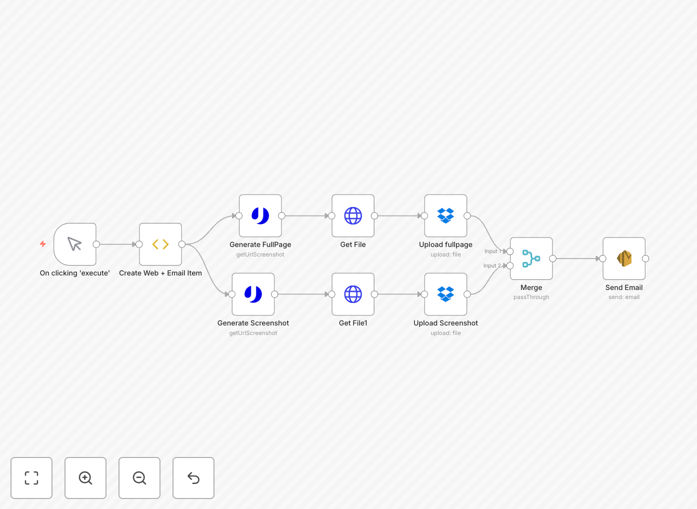This screenshot has width=697, height=509.
Task: Click the 'Generate Screenshot' label
Action: (x=253, y=323)
